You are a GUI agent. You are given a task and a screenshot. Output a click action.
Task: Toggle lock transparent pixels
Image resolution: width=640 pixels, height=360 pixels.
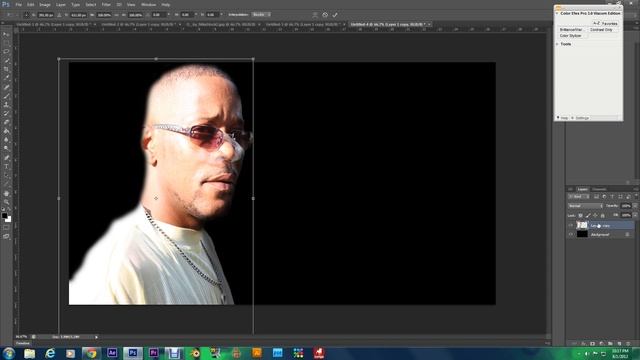click(x=580, y=215)
